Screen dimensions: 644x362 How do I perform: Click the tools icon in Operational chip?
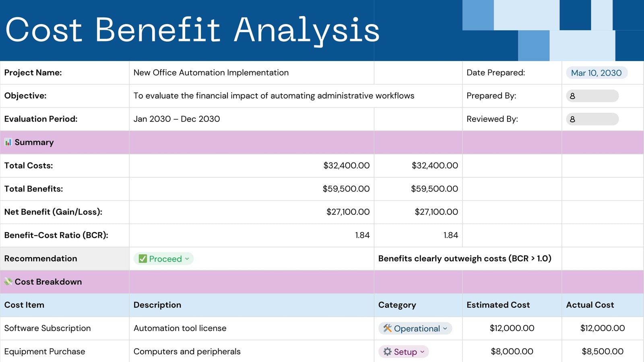click(x=387, y=328)
